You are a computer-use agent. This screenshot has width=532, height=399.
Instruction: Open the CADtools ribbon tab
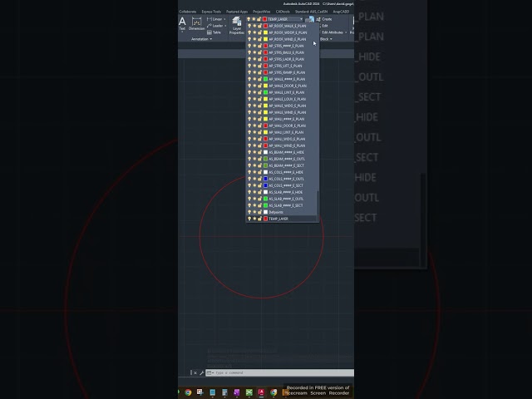pos(283,12)
